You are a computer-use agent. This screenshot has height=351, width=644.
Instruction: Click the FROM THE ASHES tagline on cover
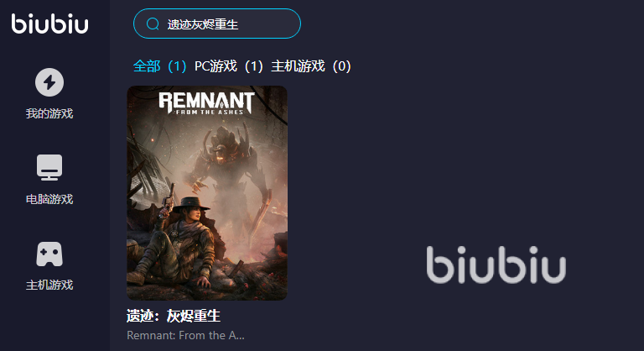point(210,112)
